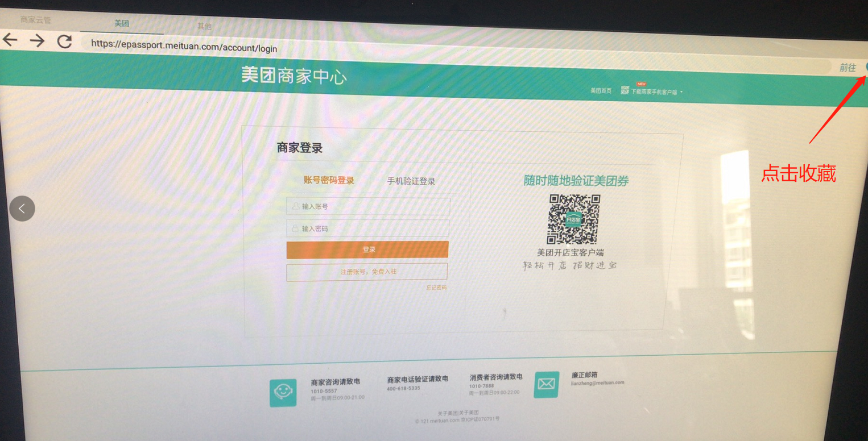Click the 随时随地验证美团券 heading

point(576,181)
